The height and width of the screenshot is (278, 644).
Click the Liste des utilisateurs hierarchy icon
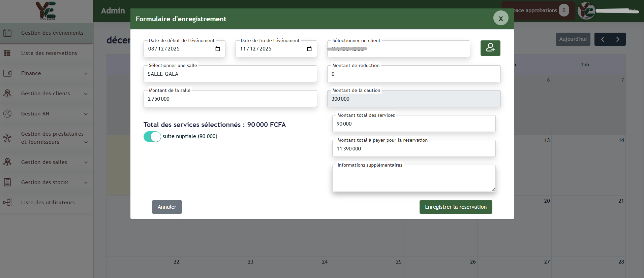pos(7,203)
